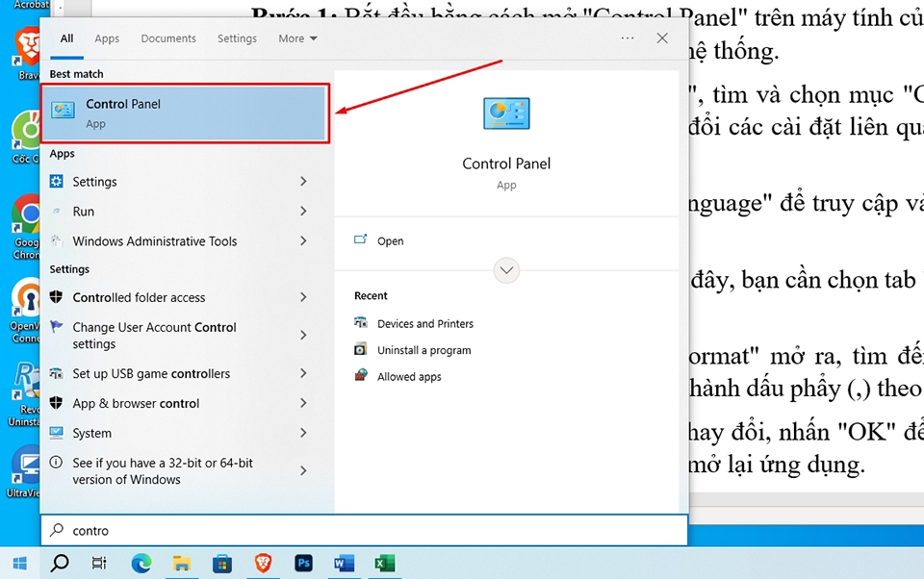
Task: Expand Set up USB game controllers chevron
Action: pyautogui.click(x=303, y=373)
